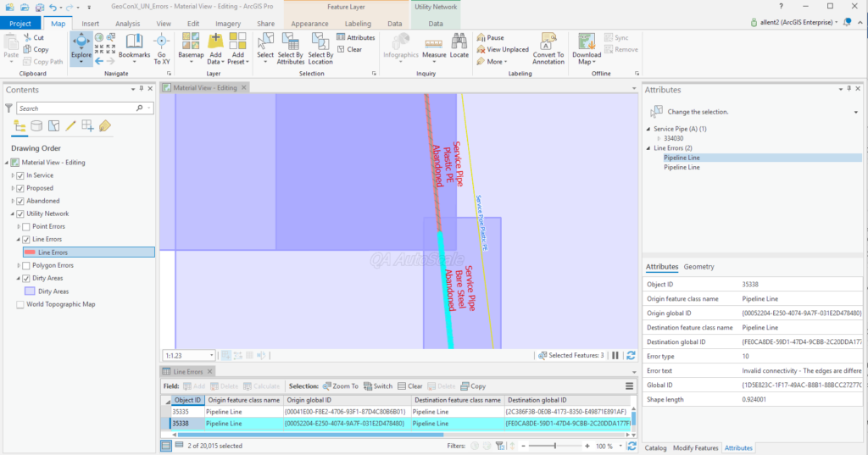Click Switch selection in table toolbar
Screen dimensions: 868x455
click(x=377, y=386)
